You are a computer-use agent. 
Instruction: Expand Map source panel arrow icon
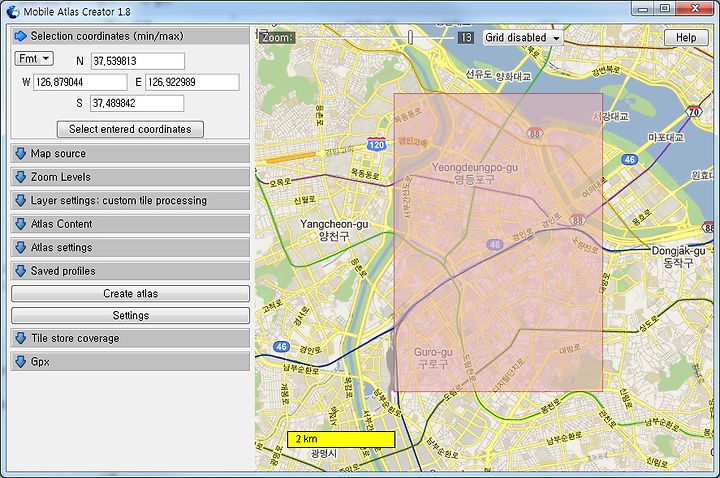pyautogui.click(x=21, y=153)
